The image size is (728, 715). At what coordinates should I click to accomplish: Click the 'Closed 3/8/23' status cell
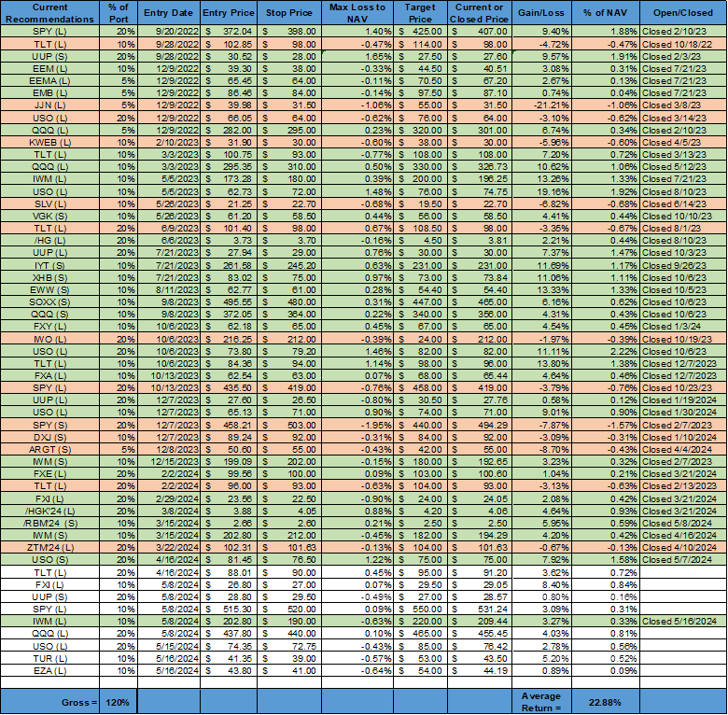coord(683,105)
